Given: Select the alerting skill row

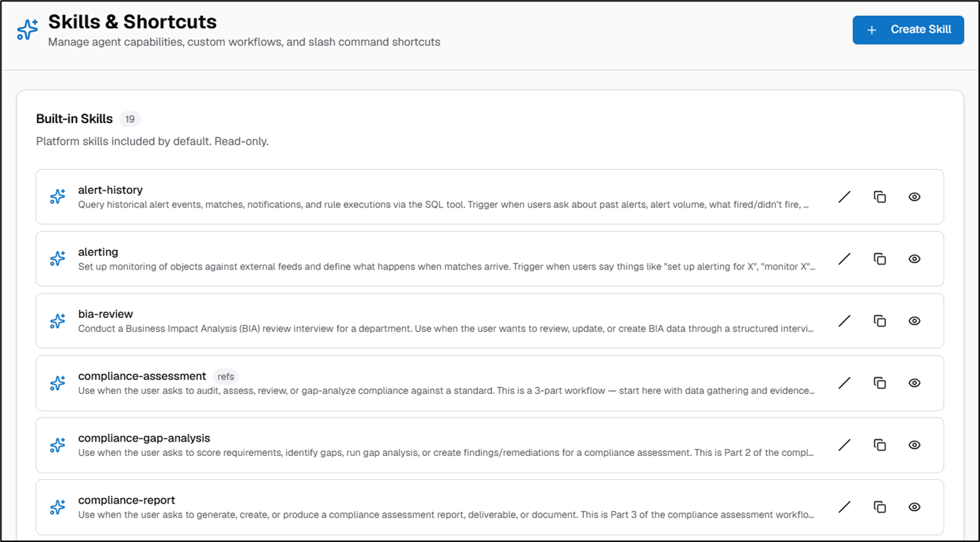Looking at the screenshot, I should [490, 259].
